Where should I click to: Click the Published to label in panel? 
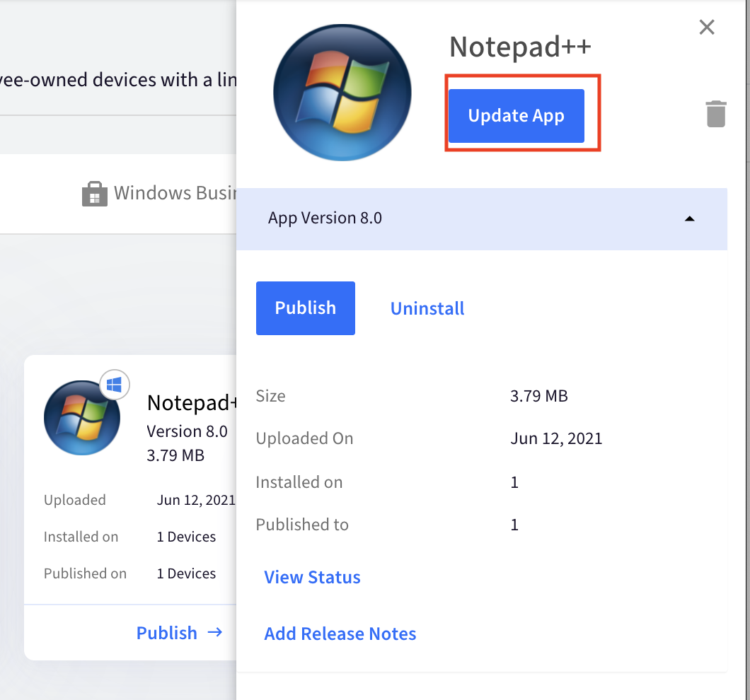[302, 525]
